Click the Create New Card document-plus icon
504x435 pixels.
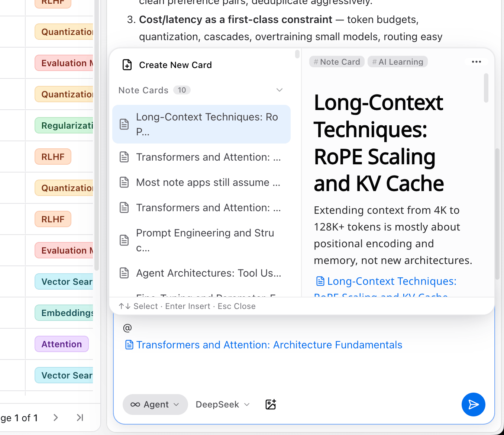(x=127, y=65)
